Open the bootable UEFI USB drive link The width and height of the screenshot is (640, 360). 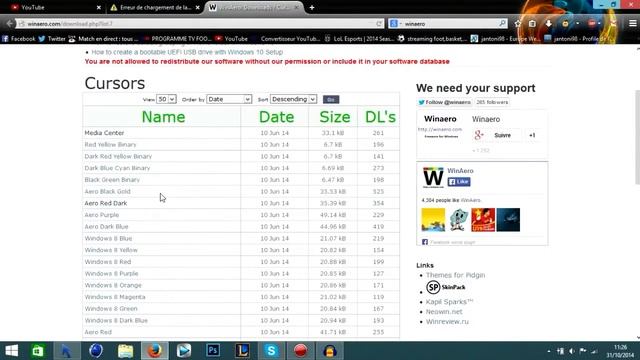click(x=187, y=52)
